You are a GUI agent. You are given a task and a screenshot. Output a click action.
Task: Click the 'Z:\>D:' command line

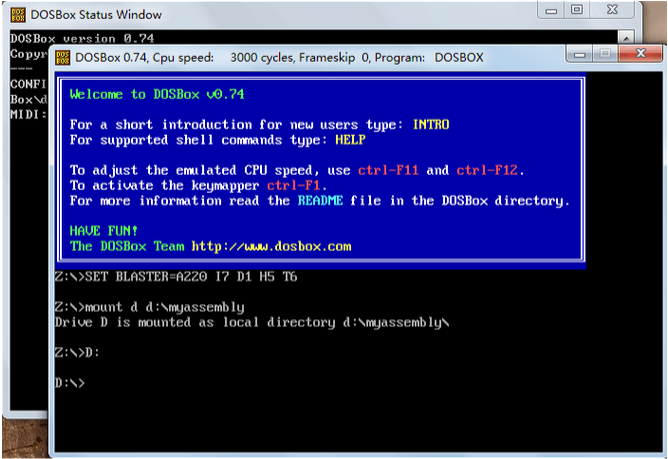(77, 352)
